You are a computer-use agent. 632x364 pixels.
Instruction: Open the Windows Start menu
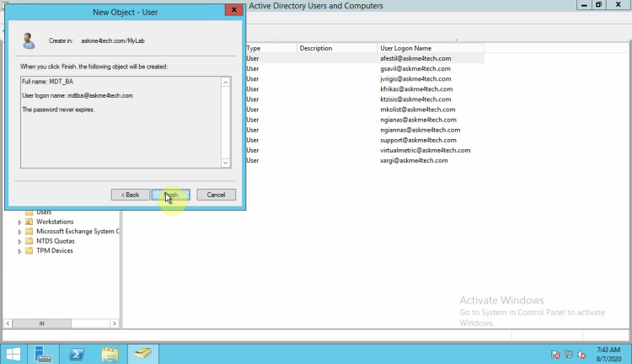tap(13, 353)
